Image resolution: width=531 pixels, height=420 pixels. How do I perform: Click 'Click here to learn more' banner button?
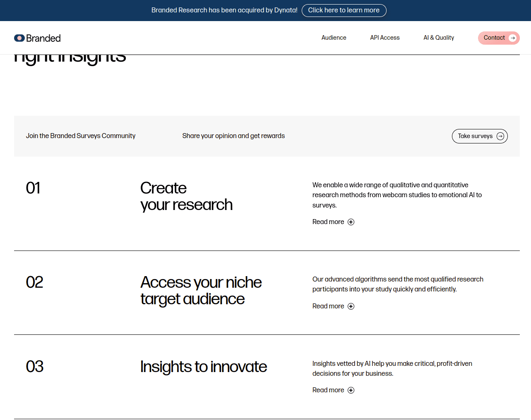[x=344, y=10]
